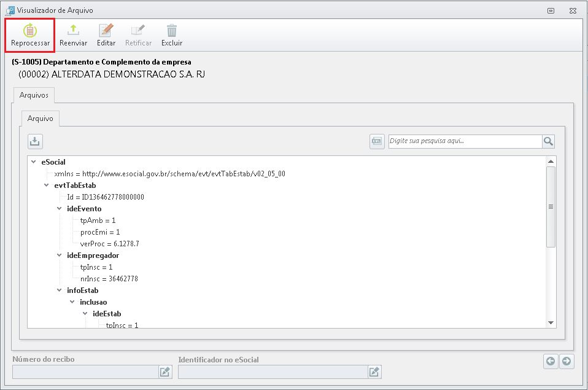Screen dimensions: 588x390
Task: Click the tree scrollbar down arrow
Action: coord(551,322)
